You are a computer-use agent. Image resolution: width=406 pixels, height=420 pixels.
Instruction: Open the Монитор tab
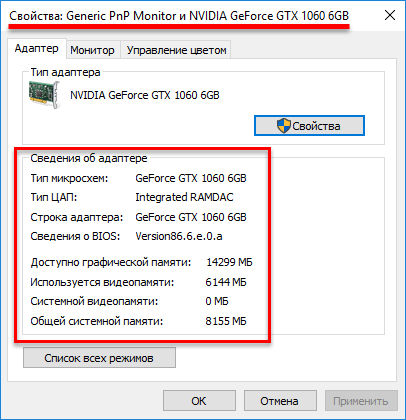pos(92,50)
